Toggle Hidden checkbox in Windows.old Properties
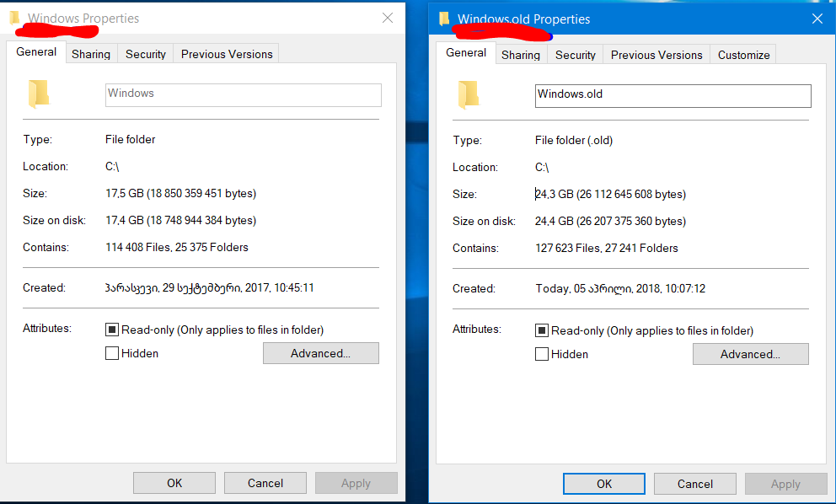Image resolution: width=836 pixels, height=504 pixels. click(x=542, y=354)
